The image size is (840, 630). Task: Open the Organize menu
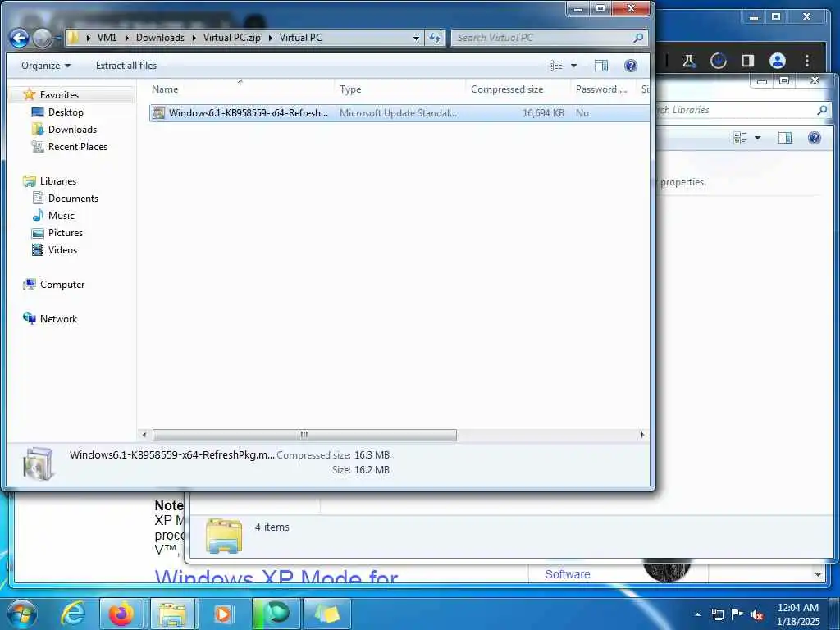tap(46, 66)
